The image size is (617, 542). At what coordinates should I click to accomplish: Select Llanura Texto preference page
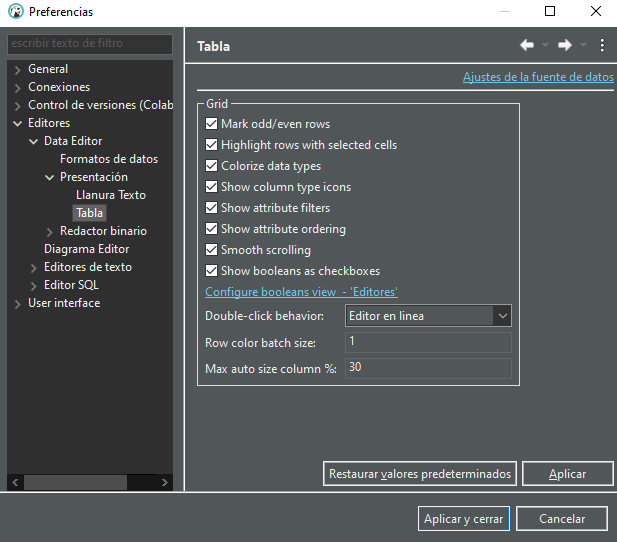[x=111, y=195]
